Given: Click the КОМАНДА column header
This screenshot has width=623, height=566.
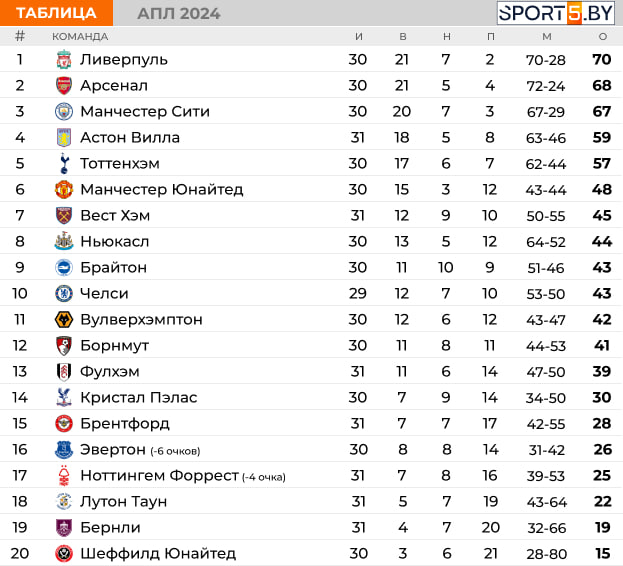Looking at the screenshot, I should (80, 37).
